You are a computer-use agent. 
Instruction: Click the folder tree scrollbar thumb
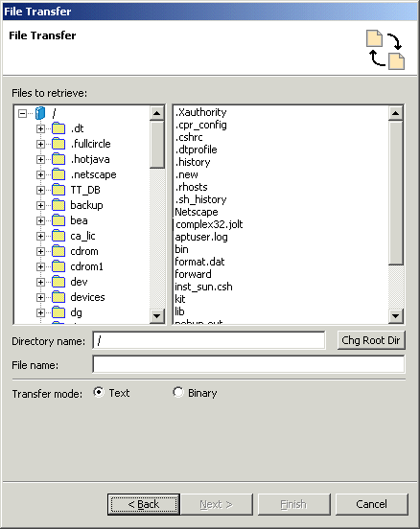(x=157, y=145)
